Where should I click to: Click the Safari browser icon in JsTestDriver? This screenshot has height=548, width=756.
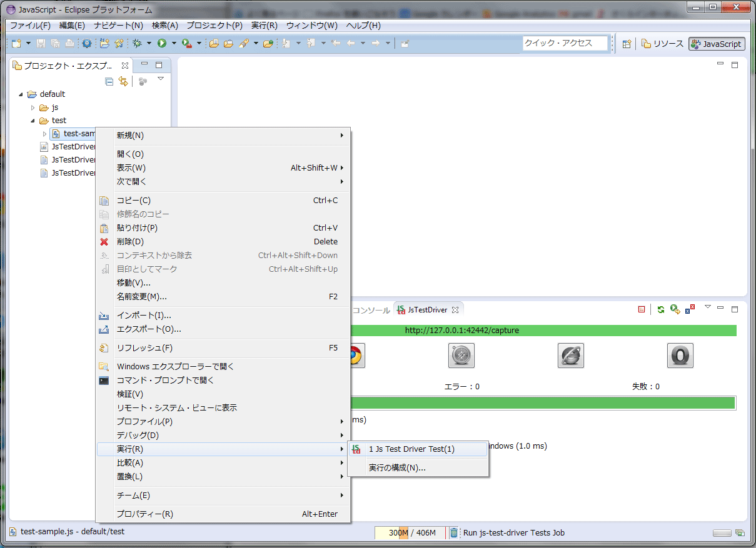(x=461, y=356)
